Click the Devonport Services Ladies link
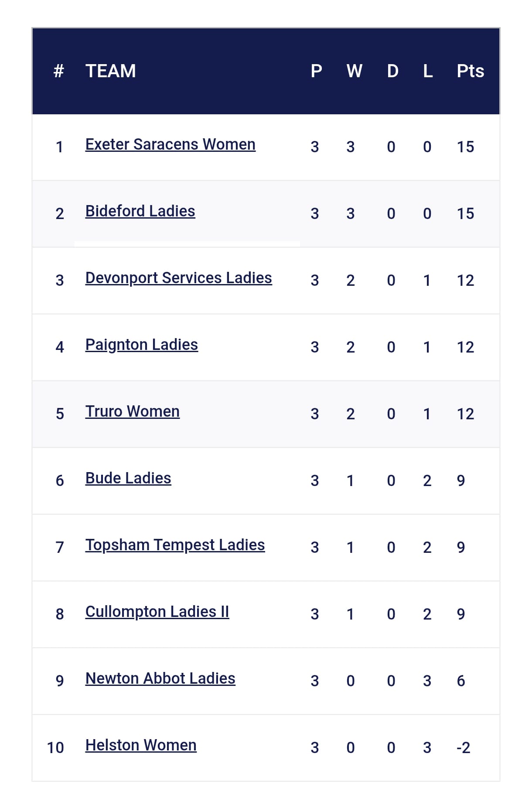 [x=178, y=278]
